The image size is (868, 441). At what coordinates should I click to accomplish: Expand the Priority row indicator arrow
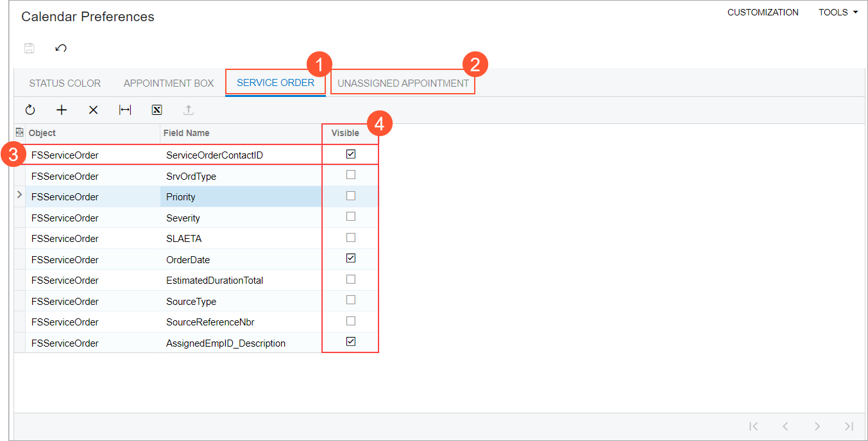pos(19,195)
